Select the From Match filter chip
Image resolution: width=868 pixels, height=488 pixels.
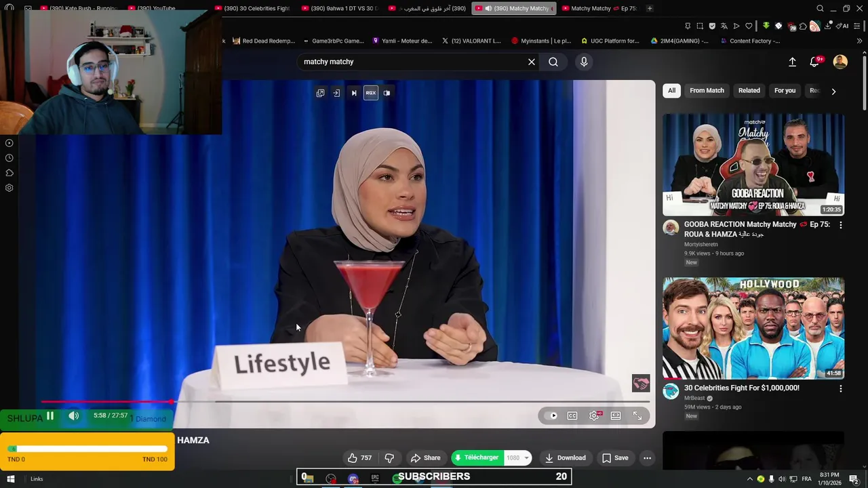707,91
